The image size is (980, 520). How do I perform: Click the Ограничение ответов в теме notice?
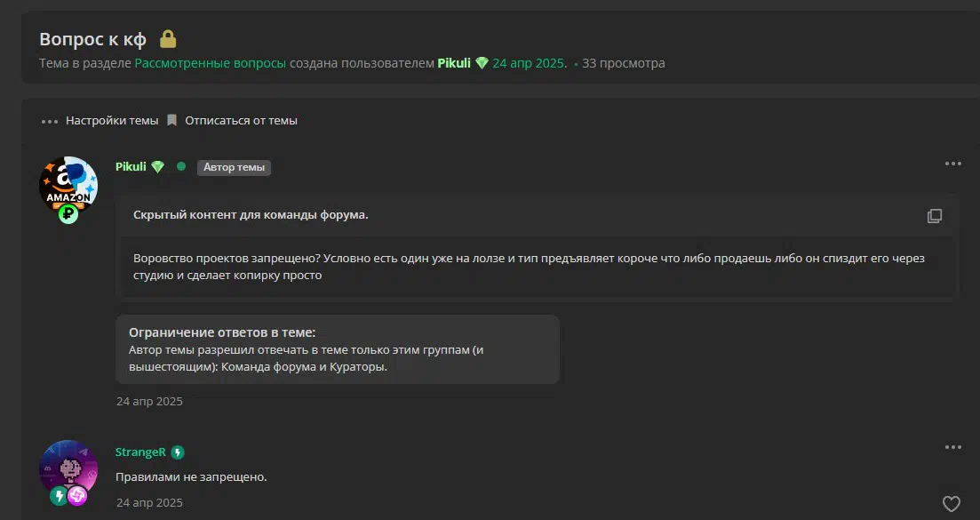pyautogui.click(x=338, y=349)
